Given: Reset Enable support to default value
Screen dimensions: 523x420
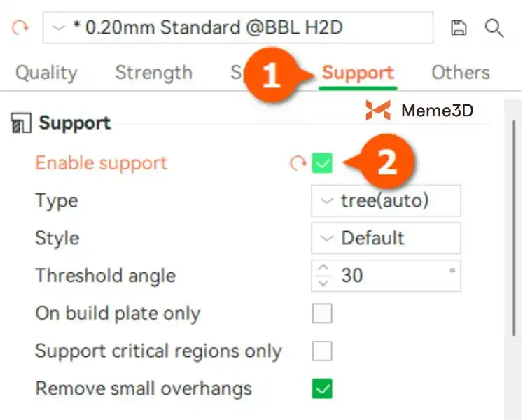Looking at the screenshot, I should (298, 164).
